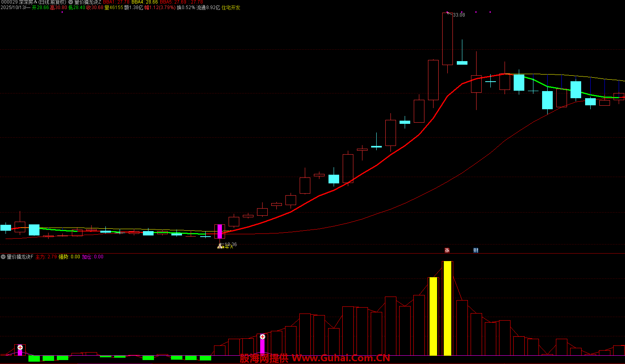Click the plus marker on the magenta middle bar
The width and height of the screenshot is (625, 364).
(x=263, y=337)
